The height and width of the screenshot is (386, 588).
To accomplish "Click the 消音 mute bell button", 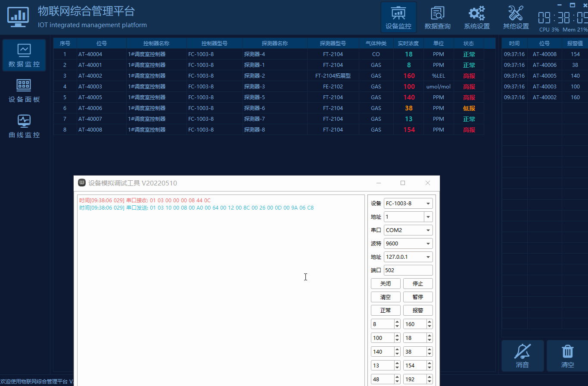I will point(523,356).
